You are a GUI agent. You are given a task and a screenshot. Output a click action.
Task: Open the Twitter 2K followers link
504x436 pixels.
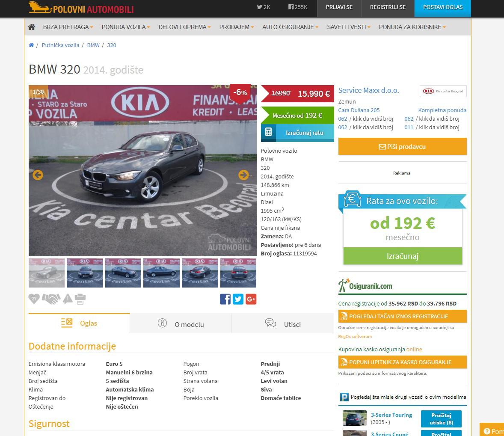pos(264,7)
